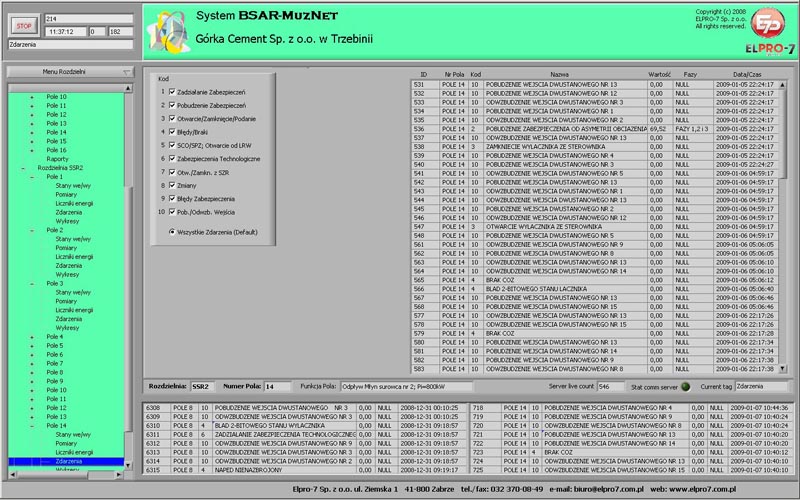This screenshot has height=500, width=800.
Task: Click the Rozdzielnia field showing SSR2
Action: pos(203,386)
